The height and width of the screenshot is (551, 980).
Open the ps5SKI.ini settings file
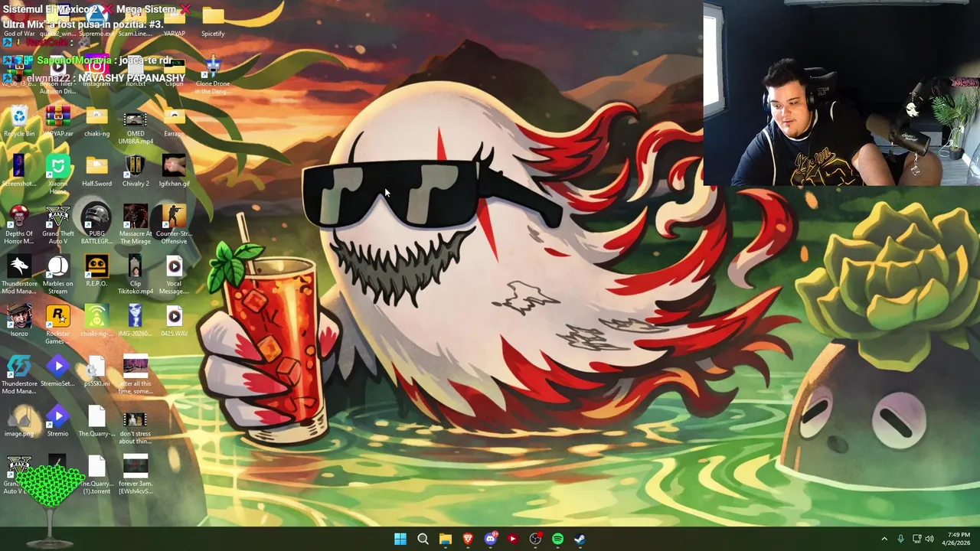[96, 372]
